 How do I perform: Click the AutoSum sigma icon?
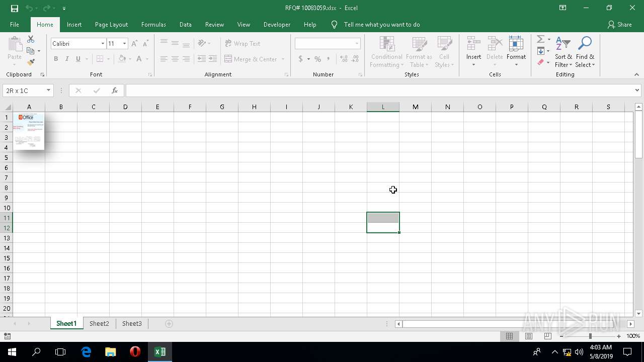pyautogui.click(x=540, y=39)
